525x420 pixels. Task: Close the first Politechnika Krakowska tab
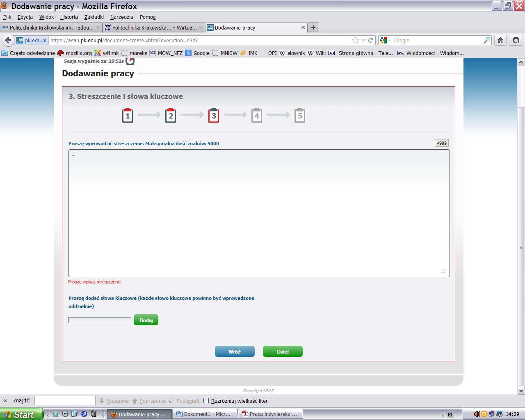point(98,27)
